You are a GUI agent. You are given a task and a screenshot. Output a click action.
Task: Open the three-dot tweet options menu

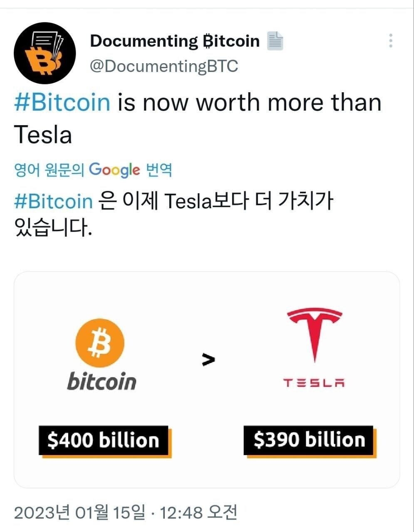pos(390,40)
